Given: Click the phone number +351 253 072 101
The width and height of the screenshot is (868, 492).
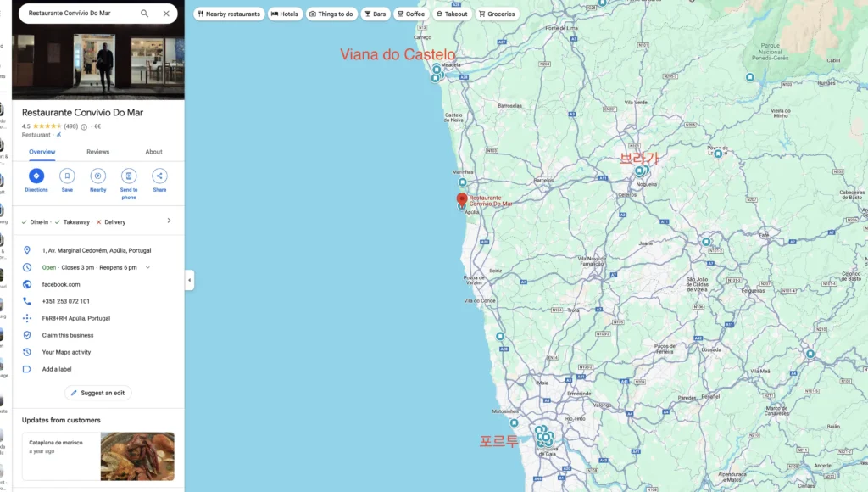Looking at the screenshot, I should coord(66,301).
